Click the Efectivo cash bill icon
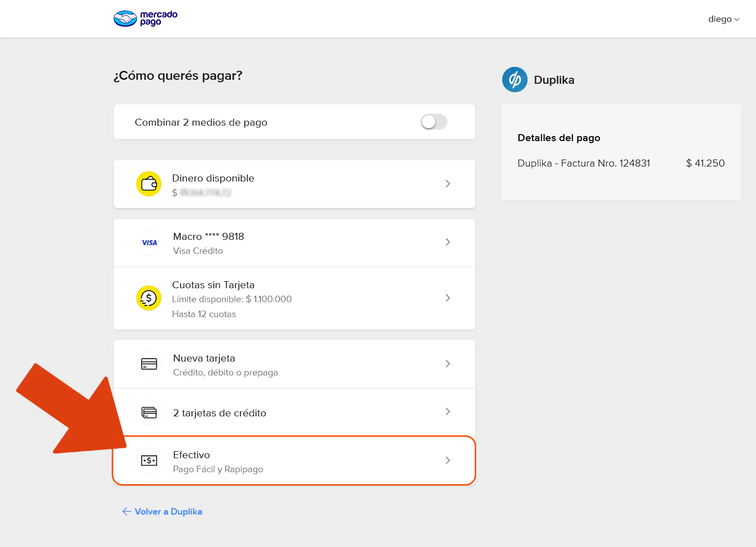This screenshot has width=756, height=547. 149,461
